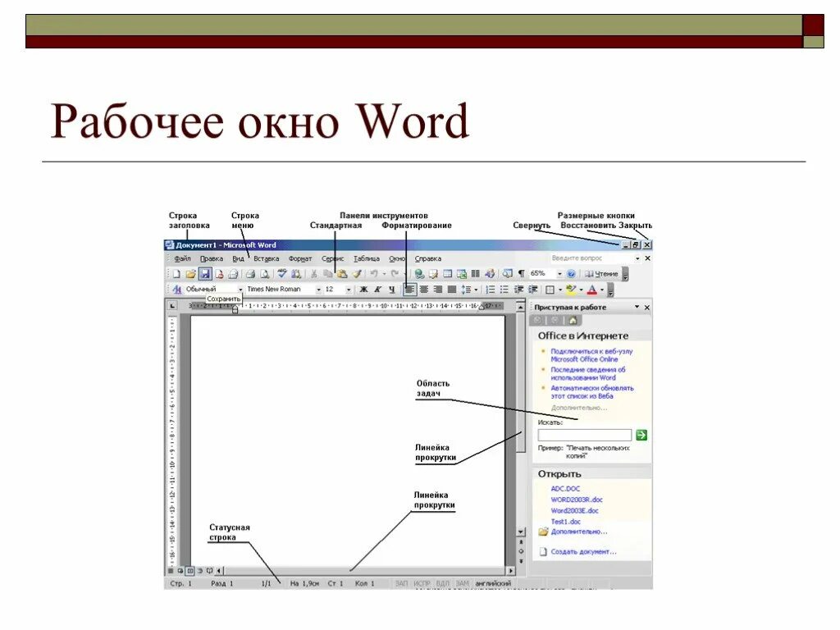Open Styles and Formatting AA icon

point(177,290)
